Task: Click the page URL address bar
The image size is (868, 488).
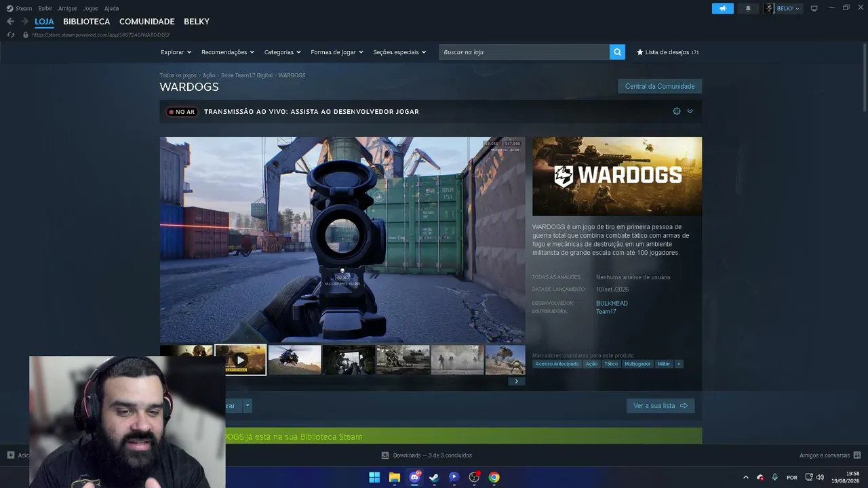Action: pos(100,35)
